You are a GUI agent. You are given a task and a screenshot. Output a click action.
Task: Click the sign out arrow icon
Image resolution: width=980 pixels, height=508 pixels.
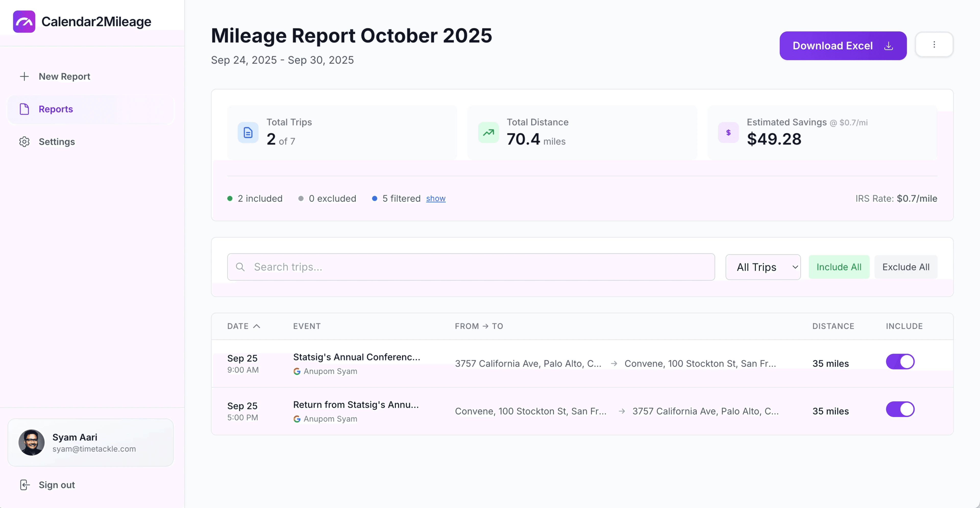point(24,485)
